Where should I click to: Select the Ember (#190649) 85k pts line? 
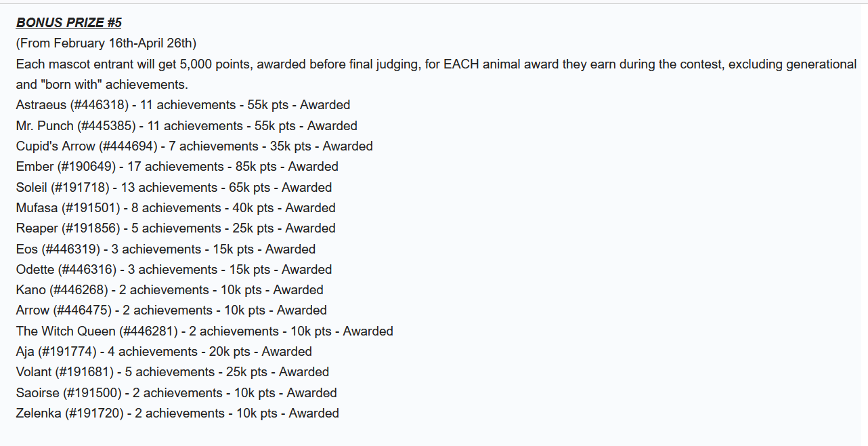(177, 167)
